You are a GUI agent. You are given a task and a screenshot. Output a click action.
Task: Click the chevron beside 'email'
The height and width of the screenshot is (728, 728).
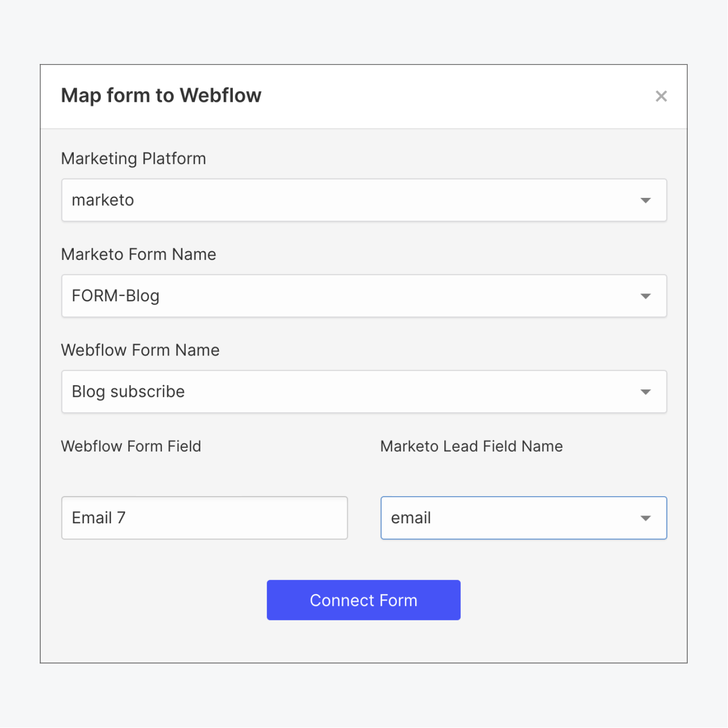(x=646, y=518)
